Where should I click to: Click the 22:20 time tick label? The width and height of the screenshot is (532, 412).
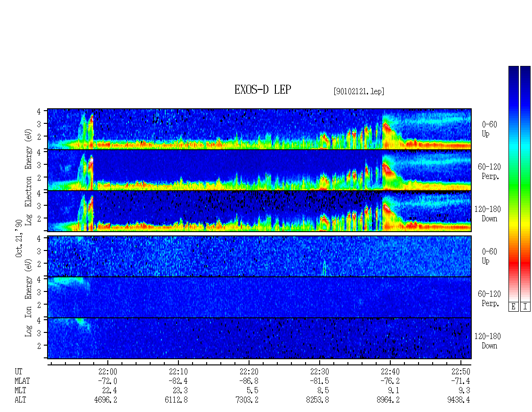tap(249, 372)
